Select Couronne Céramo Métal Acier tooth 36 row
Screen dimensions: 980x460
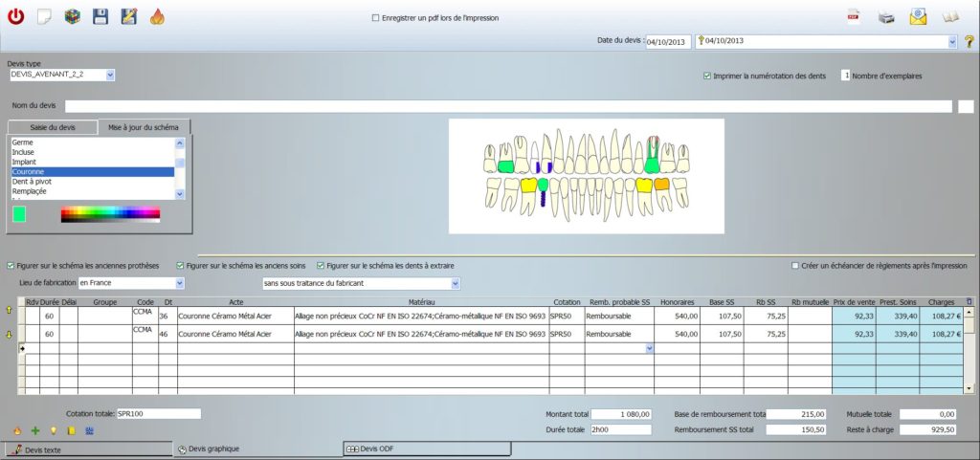coord(235,317)
